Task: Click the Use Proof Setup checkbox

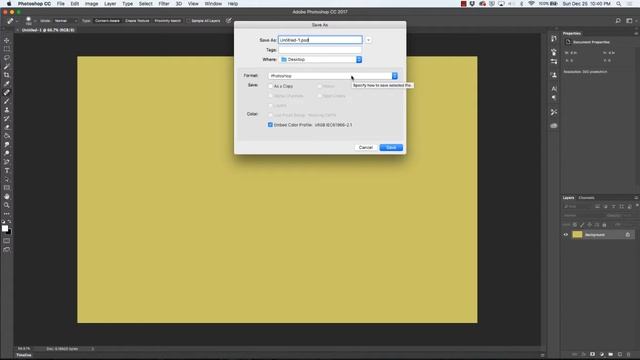Action: 270,115
